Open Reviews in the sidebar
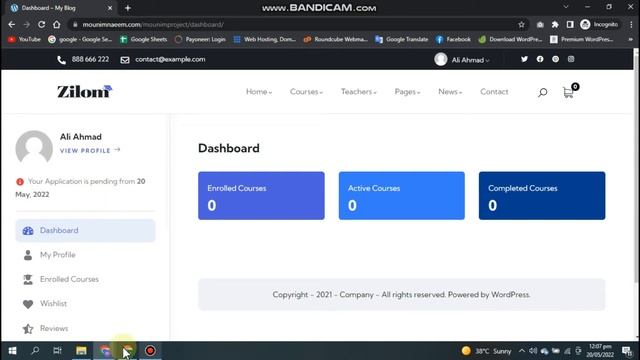The width and height of the screenshot is (640, 360). pyautogui.click(x=85, y=329)
